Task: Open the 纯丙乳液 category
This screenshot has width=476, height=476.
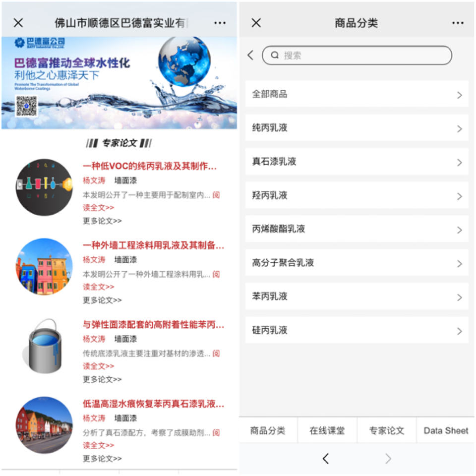Action: coord(357,128)
